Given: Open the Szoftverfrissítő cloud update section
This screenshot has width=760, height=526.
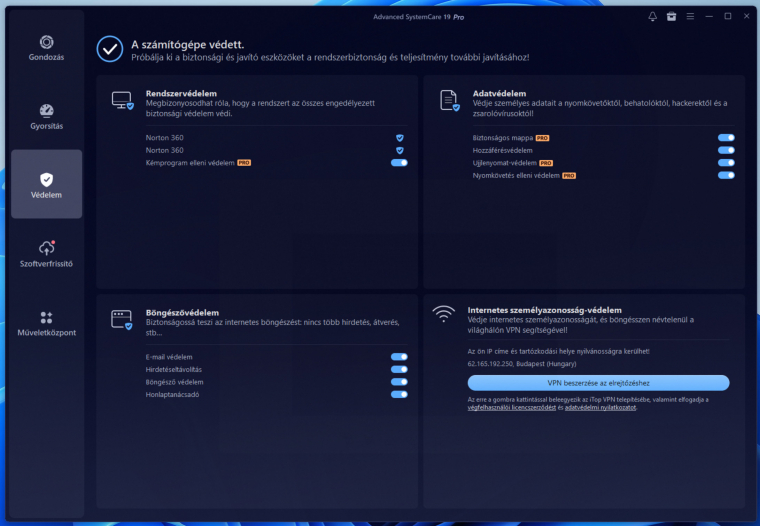Looking at the screenshot, I should [46, 253].
